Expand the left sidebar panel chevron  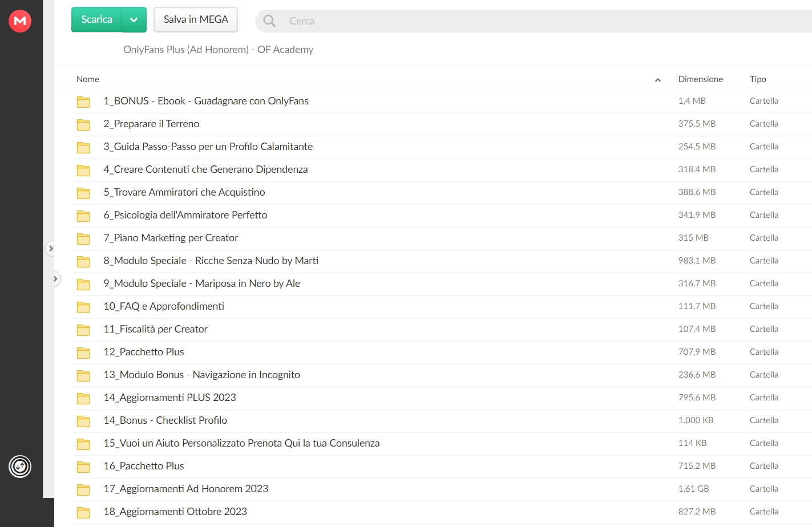coord(55,279)
